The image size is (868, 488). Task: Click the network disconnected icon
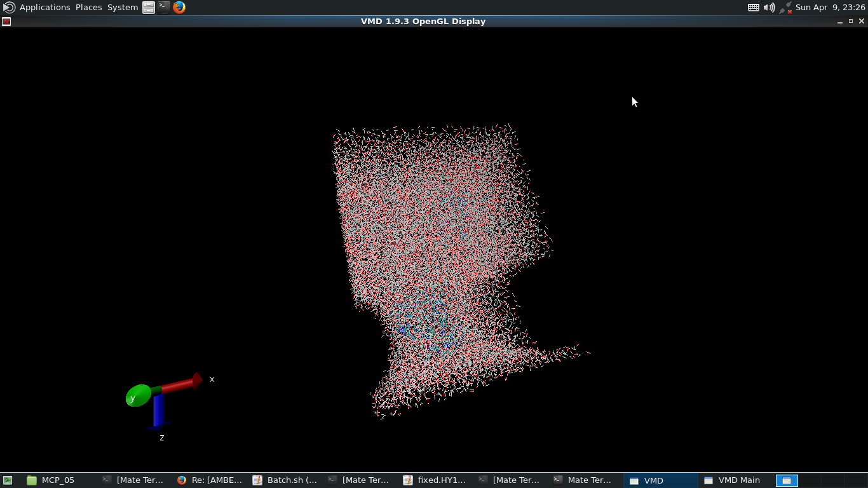(786, 8)
